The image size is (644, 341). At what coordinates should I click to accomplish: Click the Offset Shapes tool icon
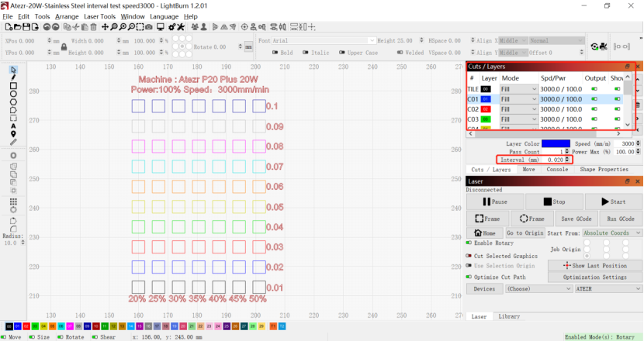coord(13,156)
